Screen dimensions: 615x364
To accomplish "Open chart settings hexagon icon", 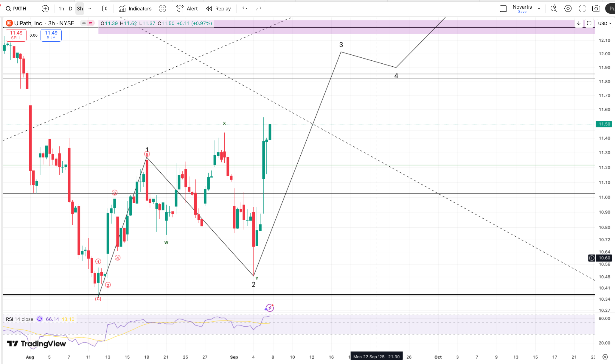I will point(568,9).
